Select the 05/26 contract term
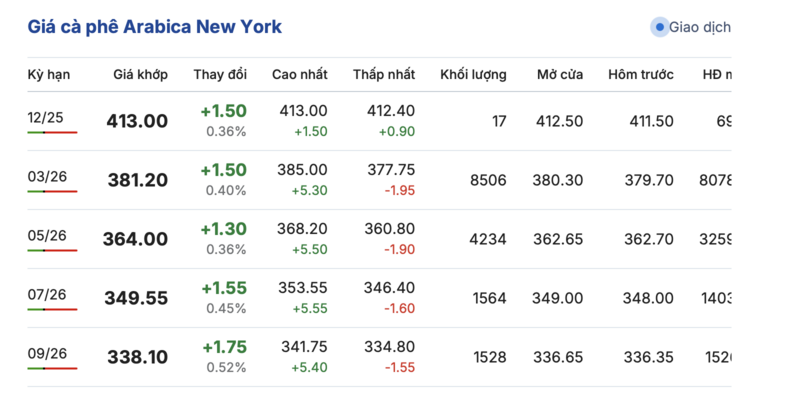This screenshot has width=800, height=403. pos(45,235)
